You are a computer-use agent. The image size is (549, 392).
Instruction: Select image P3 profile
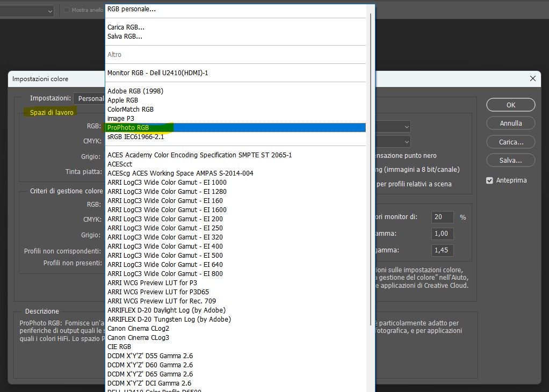click(235, 118)
